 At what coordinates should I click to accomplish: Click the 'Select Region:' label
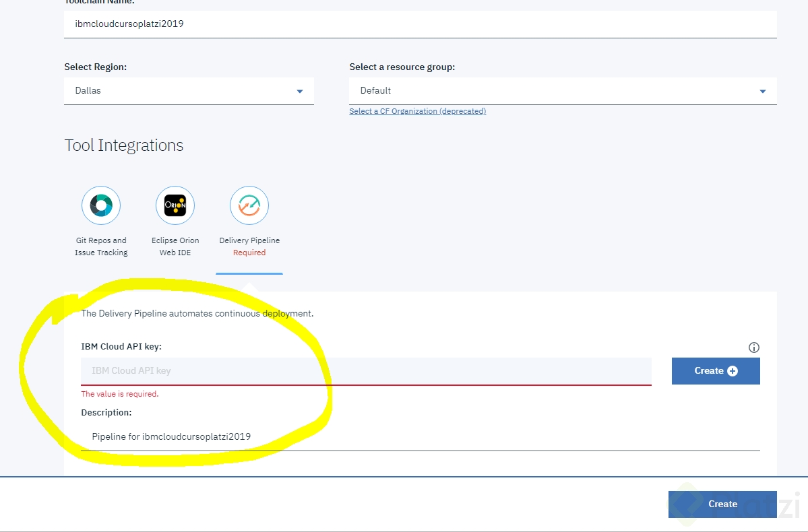pos(95,67)
